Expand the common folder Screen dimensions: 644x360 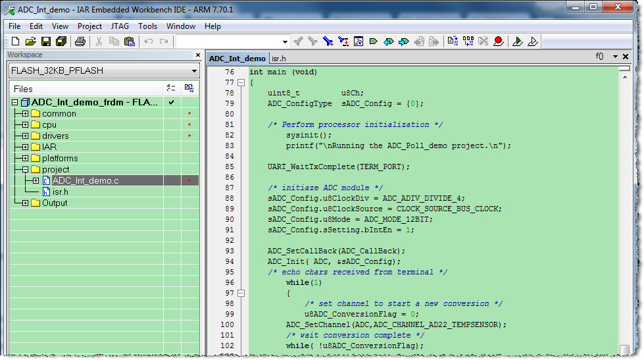(25, 113)
